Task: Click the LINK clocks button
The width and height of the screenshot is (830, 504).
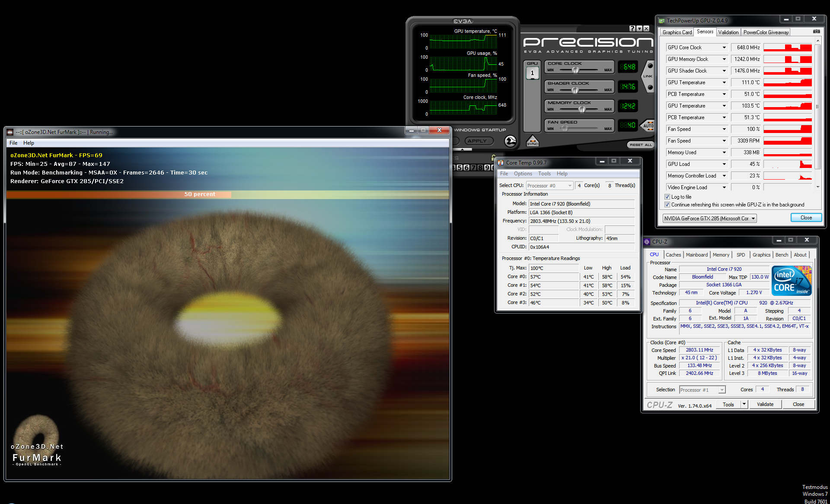Action: (x=648, y=76)
